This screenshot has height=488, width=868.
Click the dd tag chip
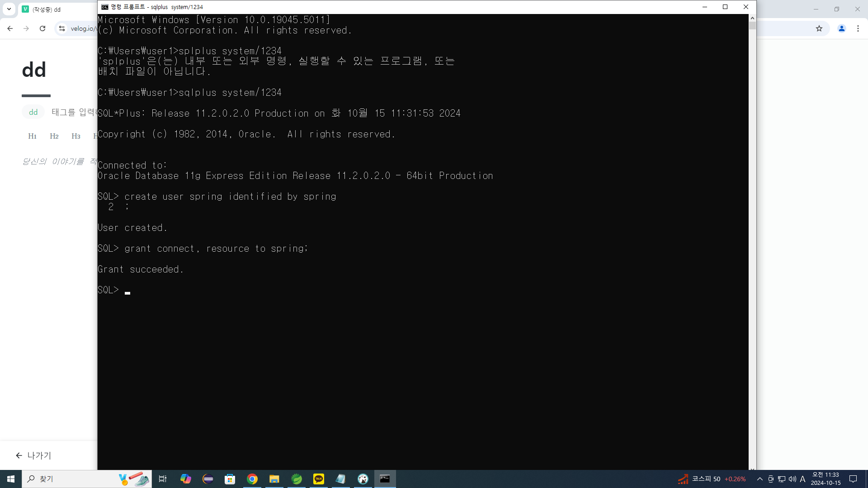pos(33,112)
